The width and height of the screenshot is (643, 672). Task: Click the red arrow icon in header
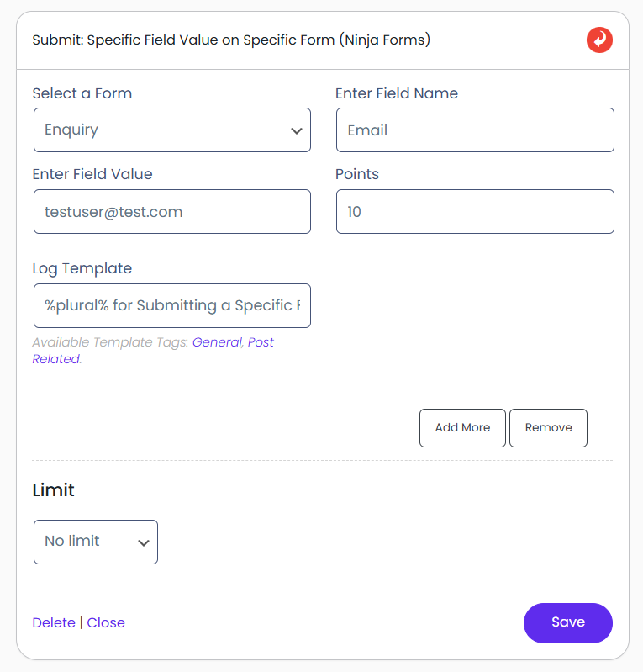(599, 40)
